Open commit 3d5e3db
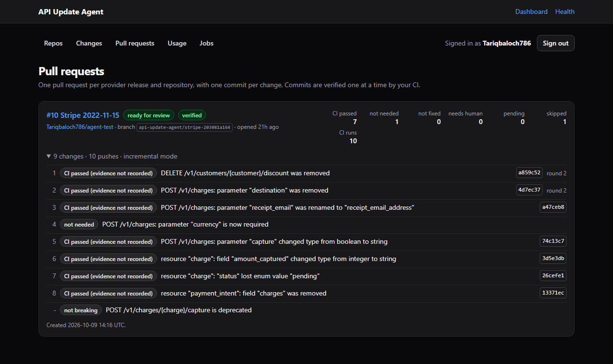Screen dimensions: 613x364 tap(553, 259)
